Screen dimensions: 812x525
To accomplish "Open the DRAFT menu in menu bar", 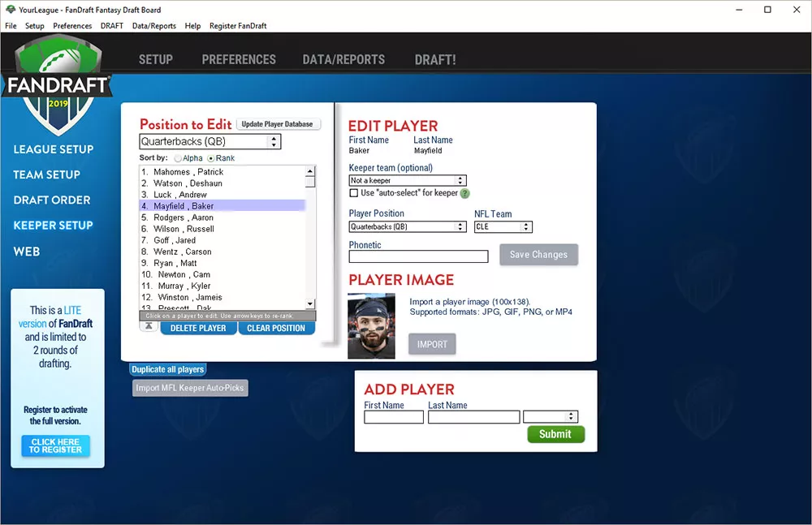I will pos(112,26).
